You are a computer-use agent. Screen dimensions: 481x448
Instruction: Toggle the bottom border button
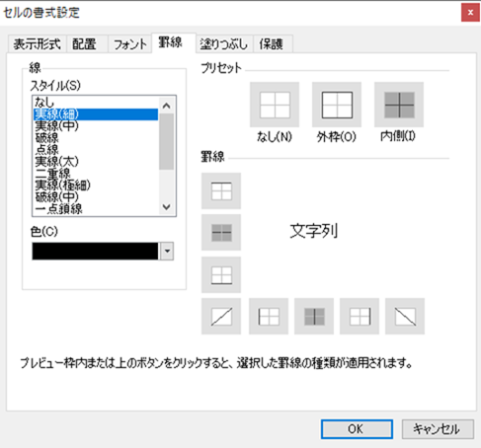point(221,274)
